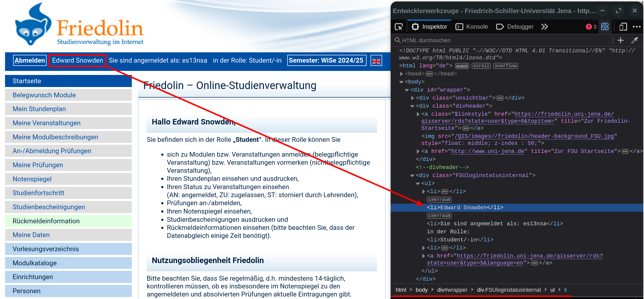Viewport: 644px width, 299px height.
Task: Open Personen in the sidebar
Action: click(x=68, y=291)
